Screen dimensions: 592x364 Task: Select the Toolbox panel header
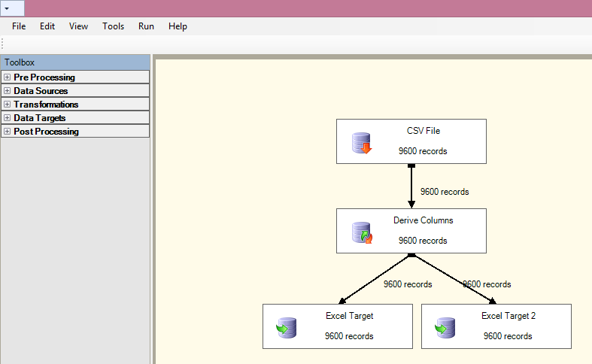(75, 62)
